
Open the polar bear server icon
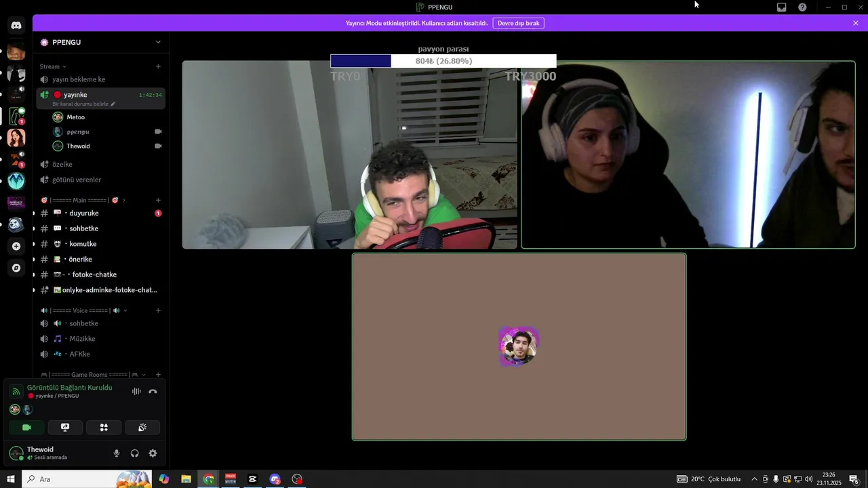coord(16,224)
